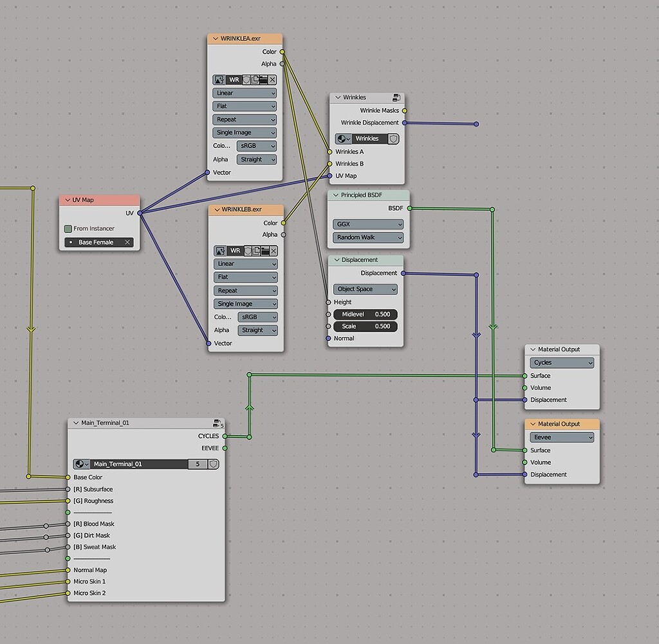Open Linear interpolation dropdown in WRINKLEB.exr

point(245,264)
